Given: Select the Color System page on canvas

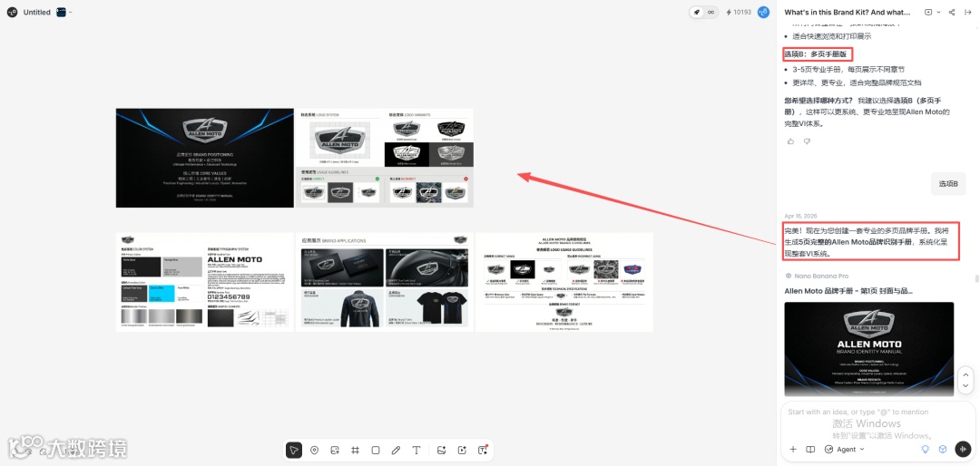Looking at the screenshot, I should tap(204, 282).
